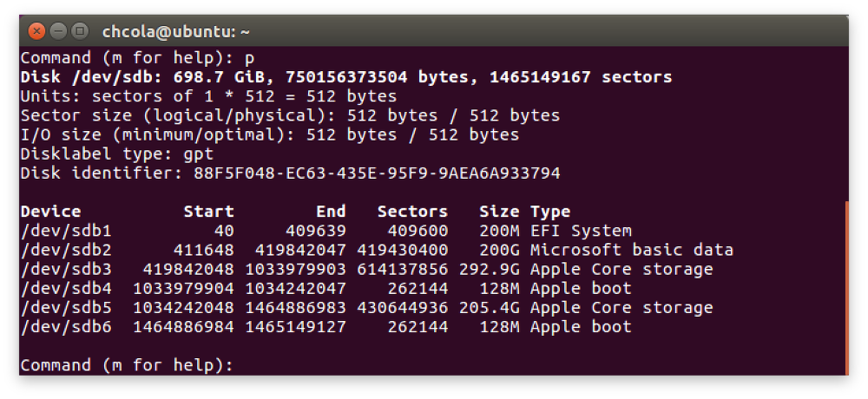The height and width of the screenshot is (399, 868).
Task: Click the /dev/sdb4 device entry
Action: [66, 289]
